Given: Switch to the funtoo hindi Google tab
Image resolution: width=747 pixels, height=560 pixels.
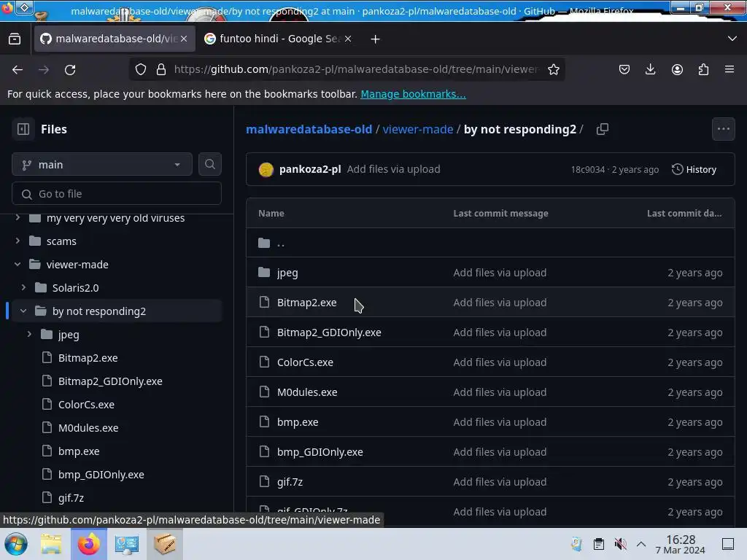Looking at the screenshot, I should click(x=278, y=39).
